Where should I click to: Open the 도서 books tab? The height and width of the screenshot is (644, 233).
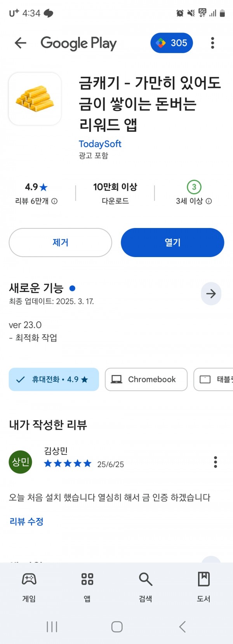204,587
